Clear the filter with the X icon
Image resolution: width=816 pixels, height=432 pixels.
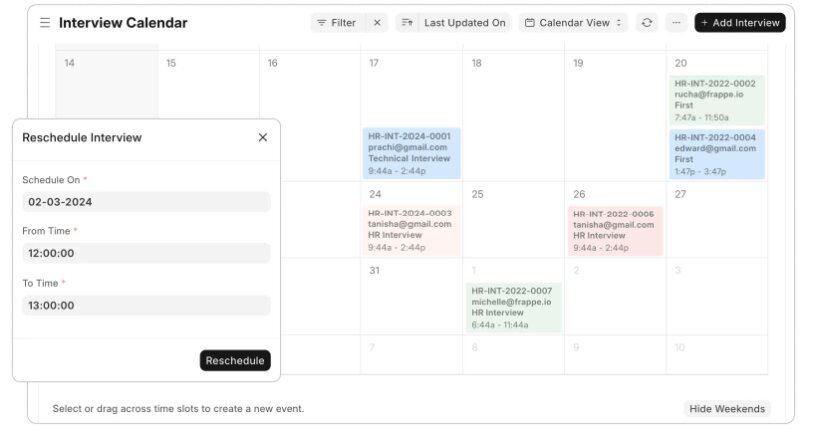click(377, 23)
